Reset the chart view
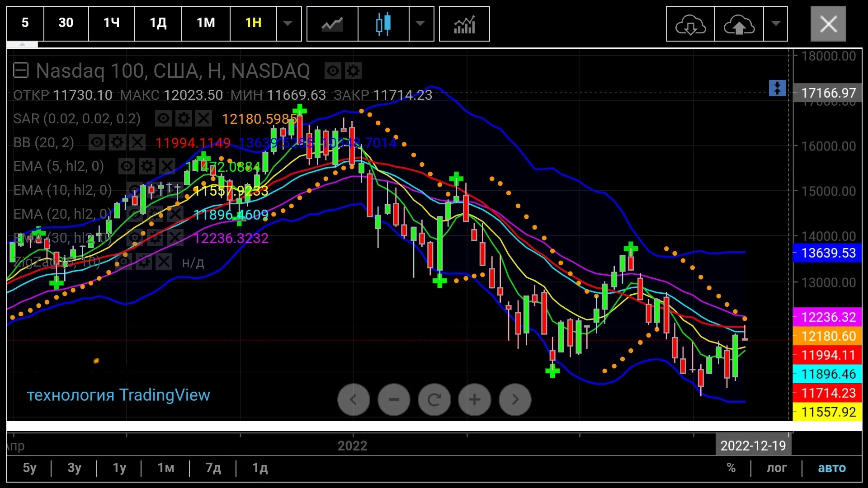Image resolution: width=868 pixels, height=488 pixels. point(434,399)
